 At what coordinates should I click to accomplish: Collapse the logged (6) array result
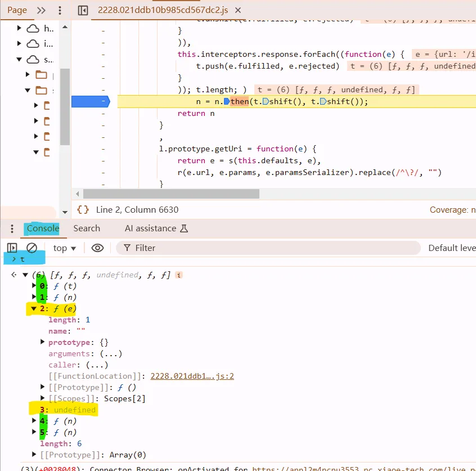[x=25, y=275]
